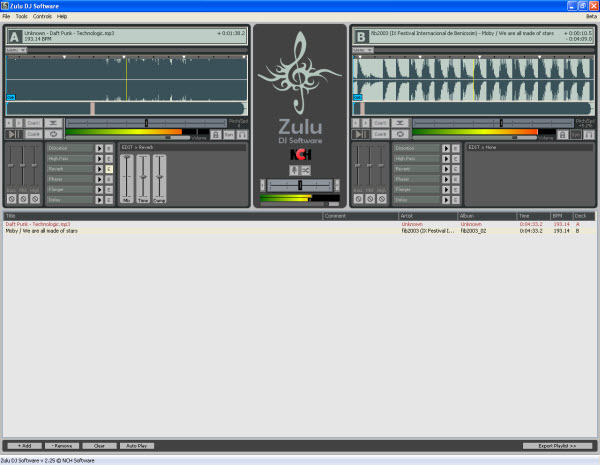Viewport: 600px width, 465px height.
Task: Enable Sync on Deck A
Action: pyautogui.click(x=229, y=135)
